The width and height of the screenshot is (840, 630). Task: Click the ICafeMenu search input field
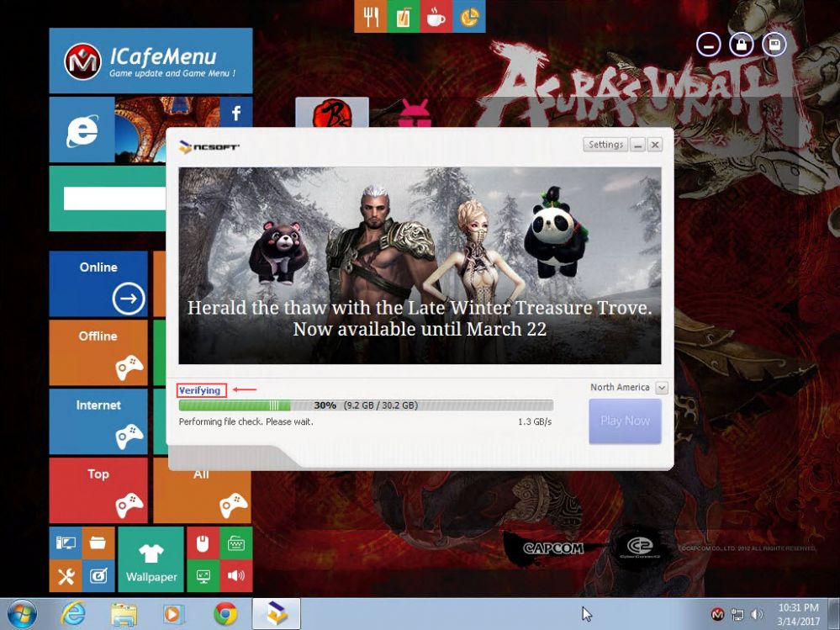(x=114, y=199)
